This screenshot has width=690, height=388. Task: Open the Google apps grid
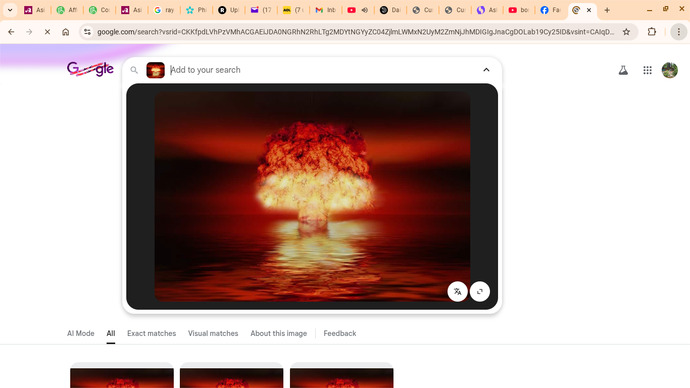pyautogui.click(x=647, y=70)
